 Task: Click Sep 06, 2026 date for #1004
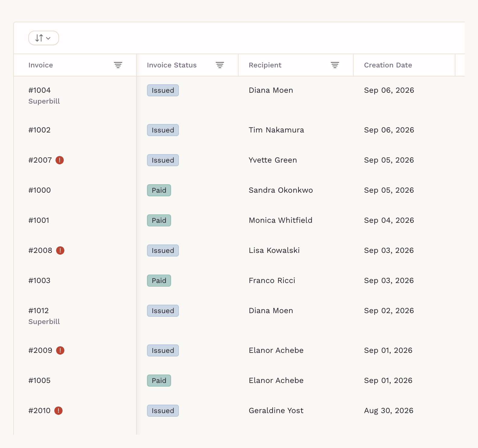(389, 90)
